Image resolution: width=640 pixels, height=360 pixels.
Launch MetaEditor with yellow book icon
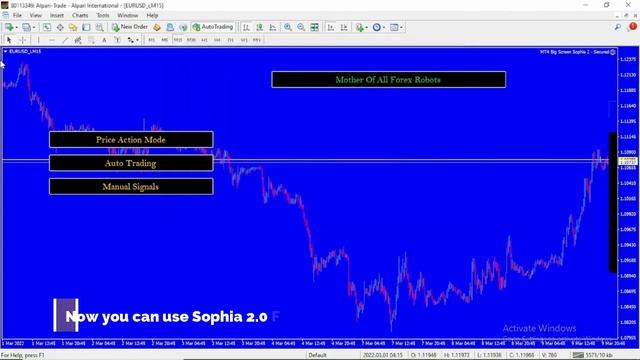click(157, 27)
